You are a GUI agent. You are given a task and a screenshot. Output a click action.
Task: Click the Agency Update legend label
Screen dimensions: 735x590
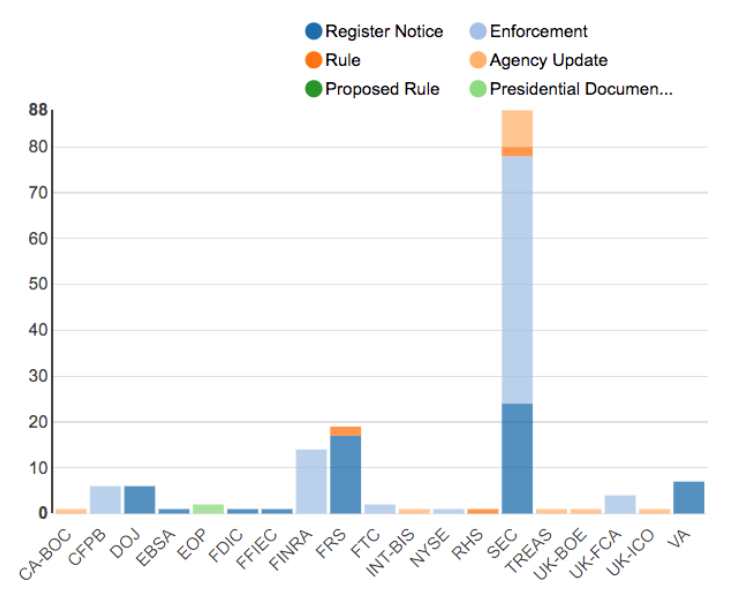pyautogui.click(x=548, y=60)
